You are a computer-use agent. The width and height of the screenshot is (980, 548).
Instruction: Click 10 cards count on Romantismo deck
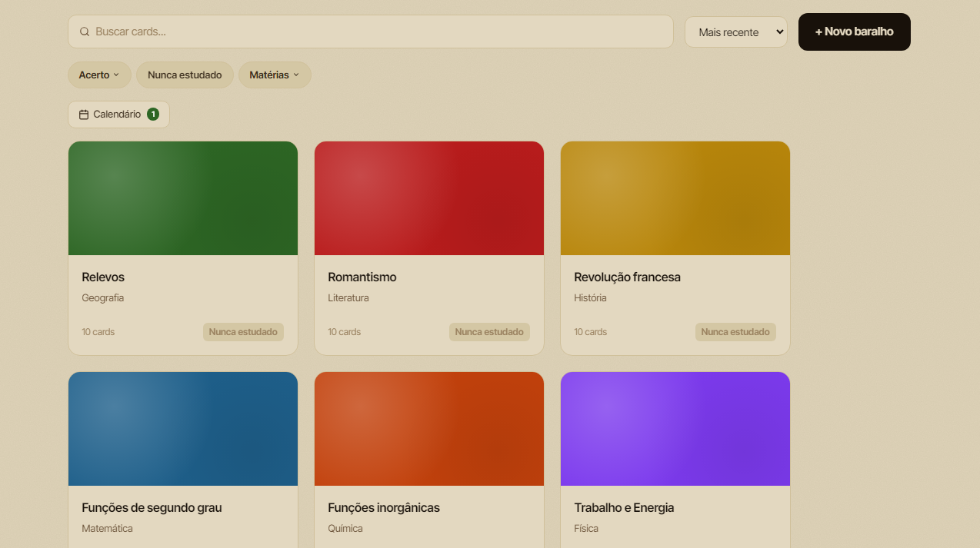345,332
